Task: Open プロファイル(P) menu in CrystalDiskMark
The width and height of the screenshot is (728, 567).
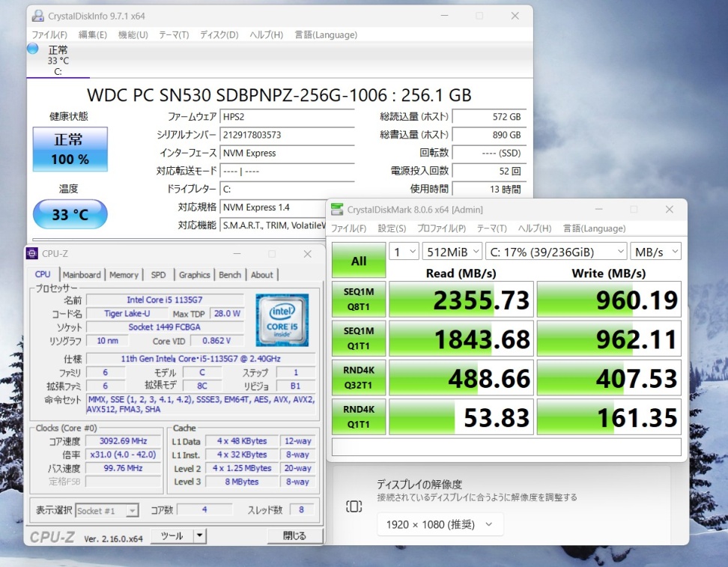Action: point(442,228)
